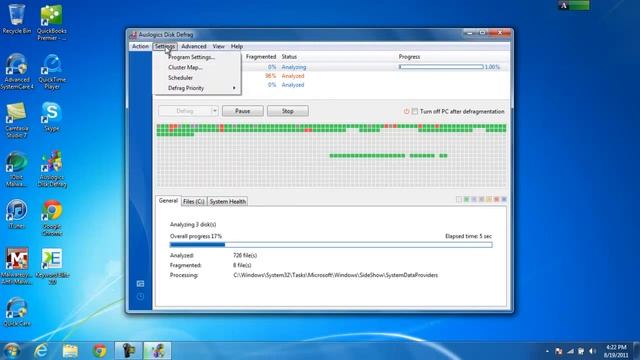Click the sidebar image icon in blue panel

tap(140, 284)
